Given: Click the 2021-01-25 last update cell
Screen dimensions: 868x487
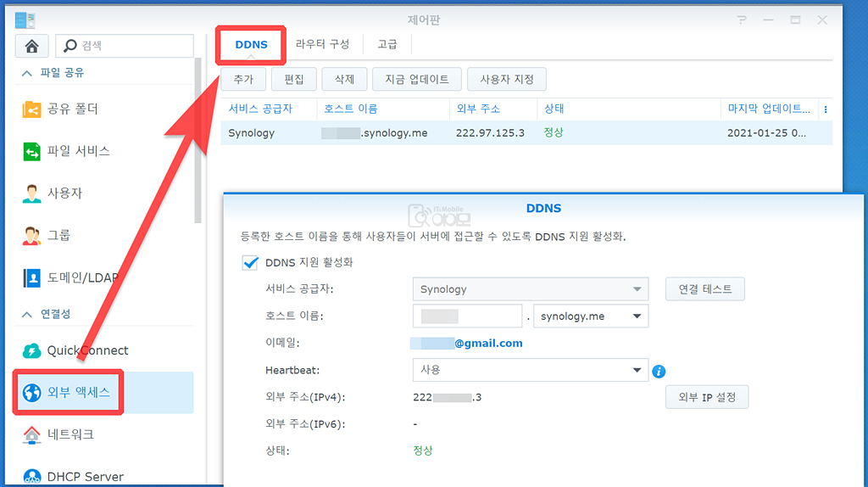Looking at the screenshot, I should tap(766, 133).
